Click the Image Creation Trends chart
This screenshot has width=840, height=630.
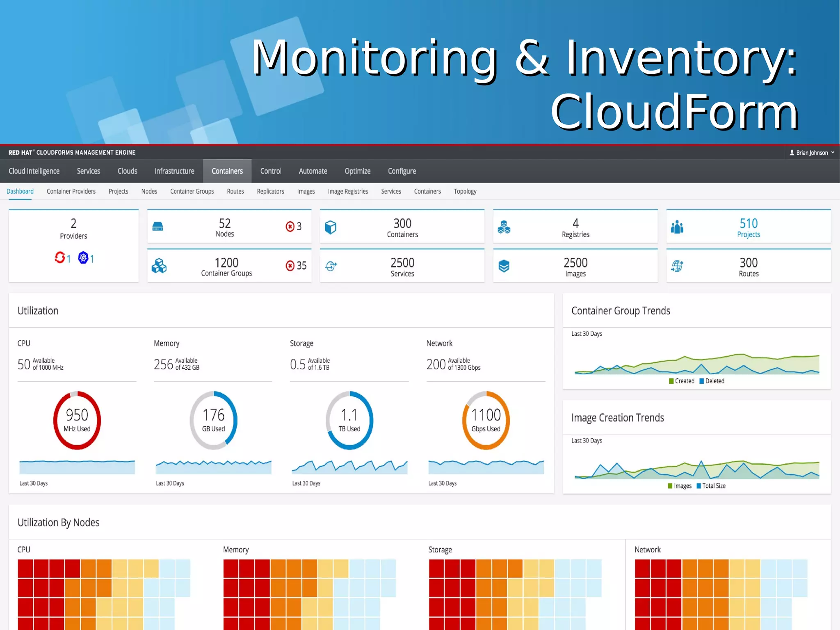coord(697,470)
